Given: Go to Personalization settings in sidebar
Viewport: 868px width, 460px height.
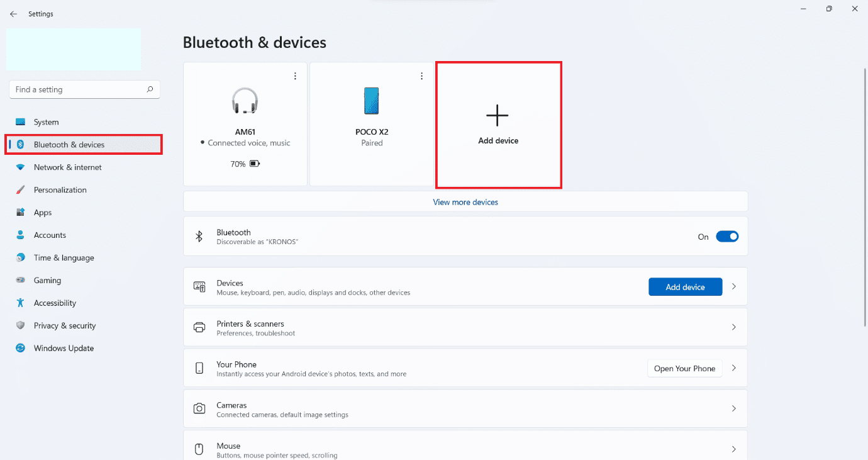Looking at the screenshot, I should point(60,190).
